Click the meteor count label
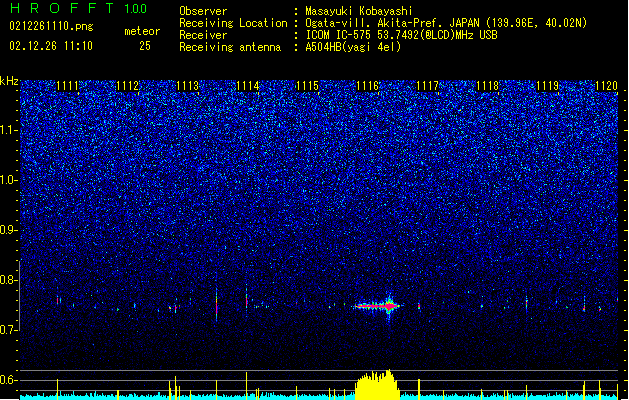Image resolution: width=629 pixels, height=400 pixels. click(x=142, y=31)
